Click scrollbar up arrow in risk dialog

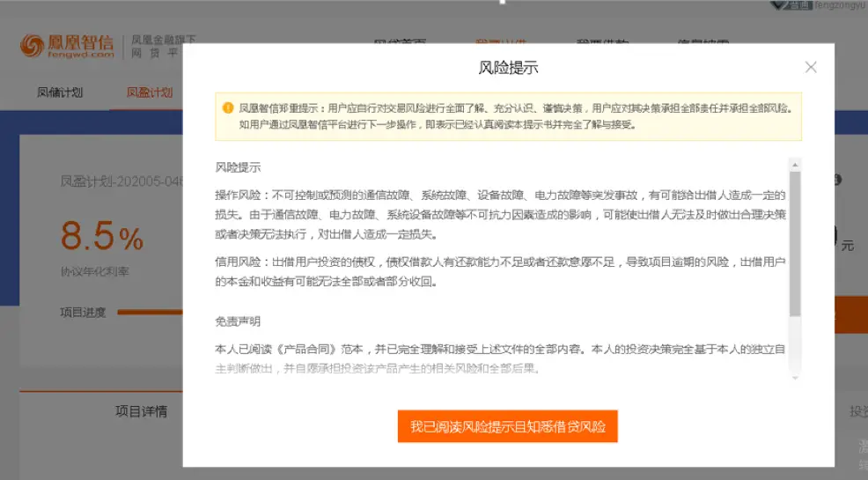[795, 165]
